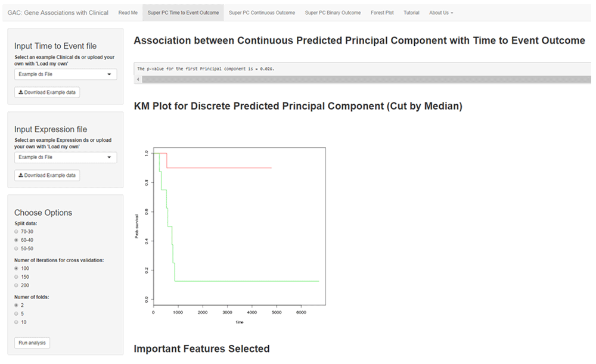Open the Tutorial tab

point(411,13)
